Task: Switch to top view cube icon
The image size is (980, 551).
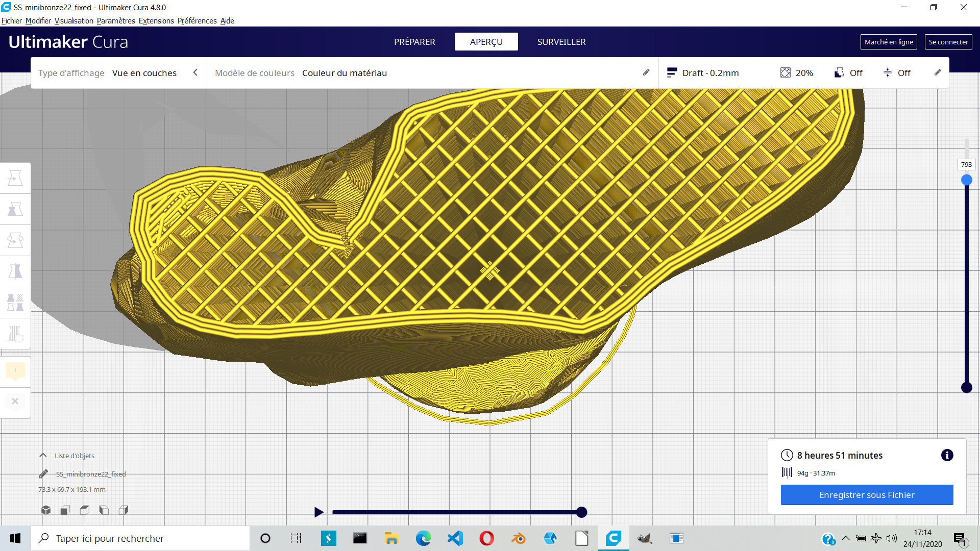Action: [x=85, y=510]
